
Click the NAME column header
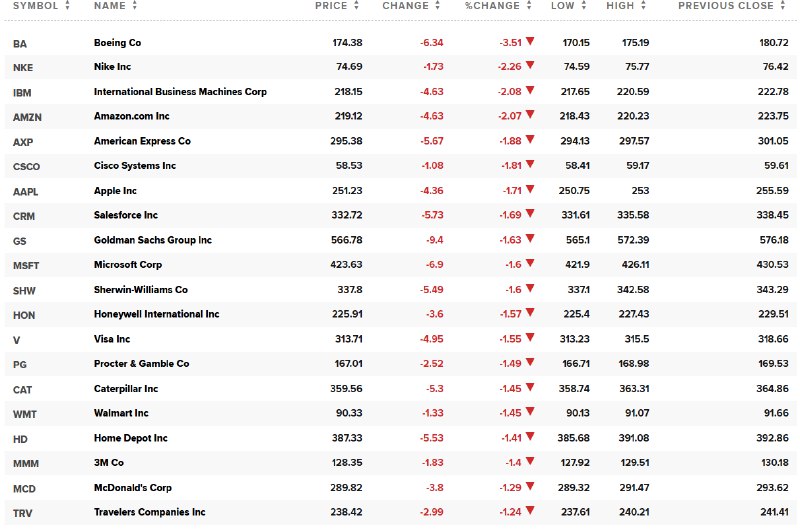point(110,6)
